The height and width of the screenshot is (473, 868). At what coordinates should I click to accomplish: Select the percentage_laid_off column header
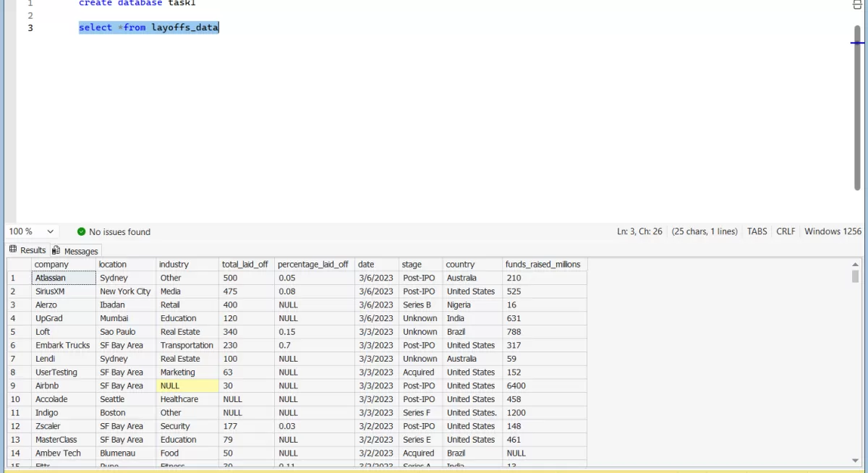click(x=312, y=265)
